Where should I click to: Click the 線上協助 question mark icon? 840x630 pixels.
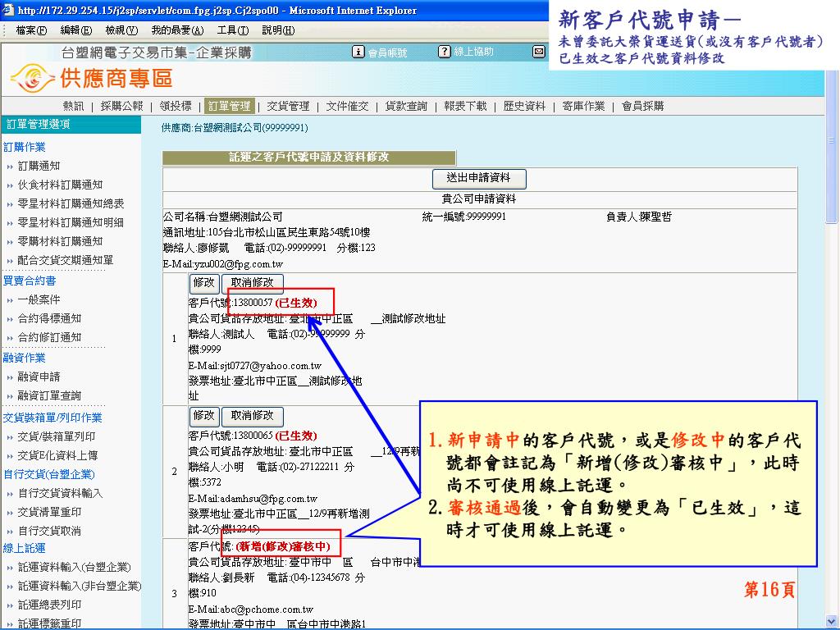(x=444, y=52)
